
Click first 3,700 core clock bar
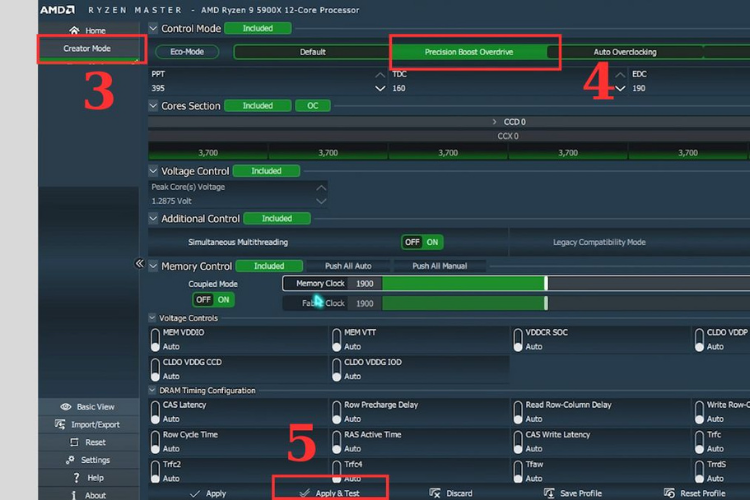(208, 153)
